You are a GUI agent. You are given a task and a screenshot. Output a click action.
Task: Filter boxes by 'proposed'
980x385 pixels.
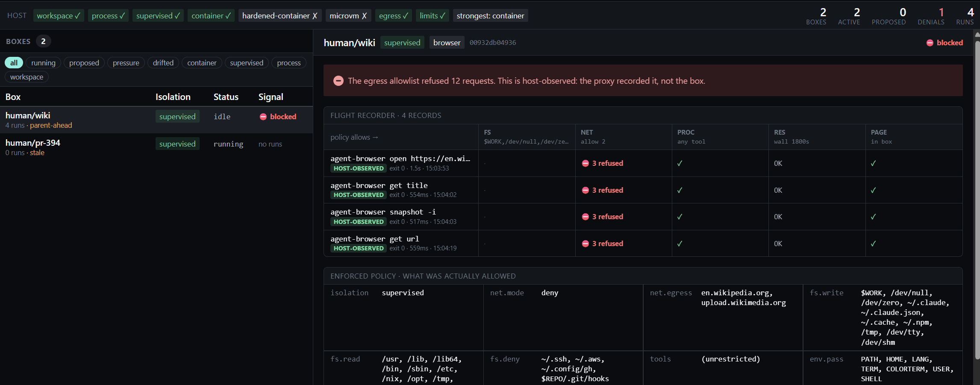point(84,63)
